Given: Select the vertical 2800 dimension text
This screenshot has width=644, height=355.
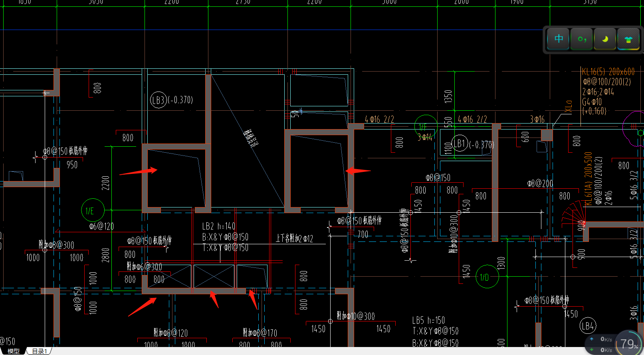Looking at the screenshot, I should click(x=105, y=255).
